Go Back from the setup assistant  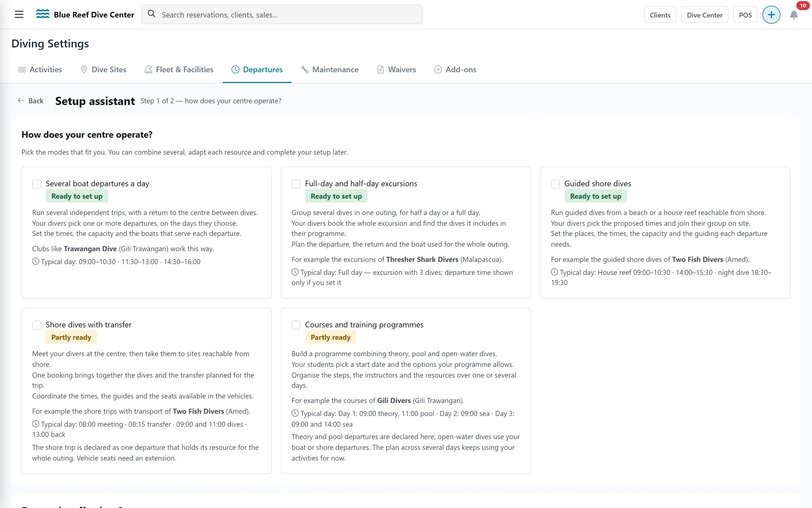pyautogui.click(x=30, y=101)
